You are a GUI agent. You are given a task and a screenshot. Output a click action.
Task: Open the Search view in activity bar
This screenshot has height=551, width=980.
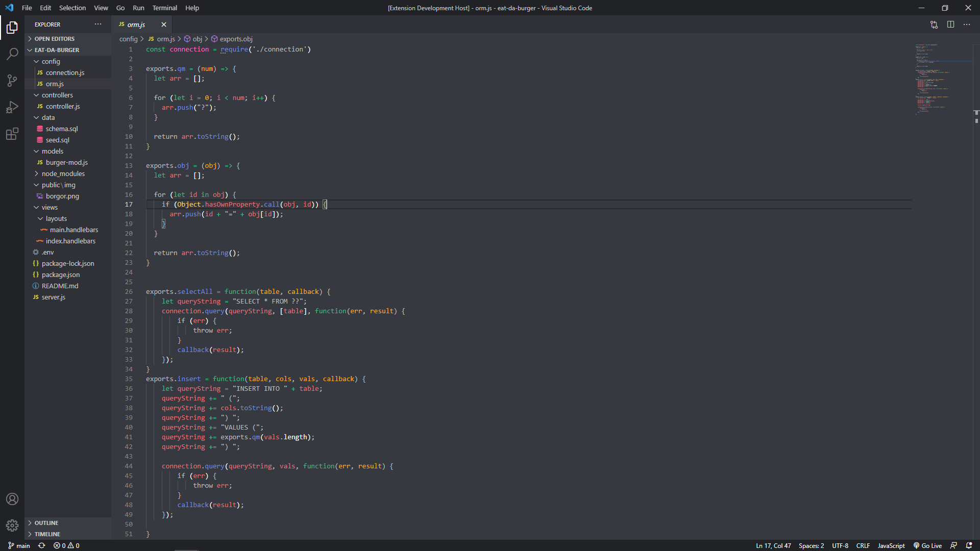pyautogui.click(x=12, y=54)
